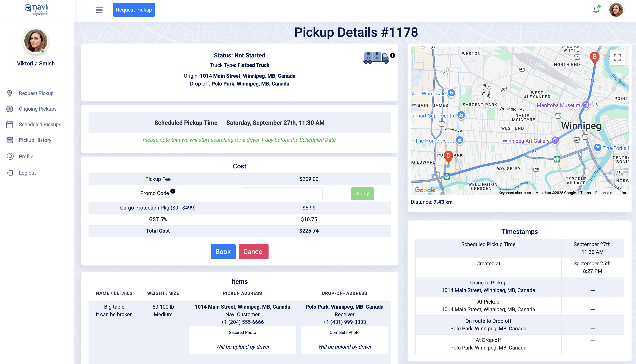Select the Request Pickup pin icon in sidebar
Screen dimensions: 636x364
[x=9, y=93]
